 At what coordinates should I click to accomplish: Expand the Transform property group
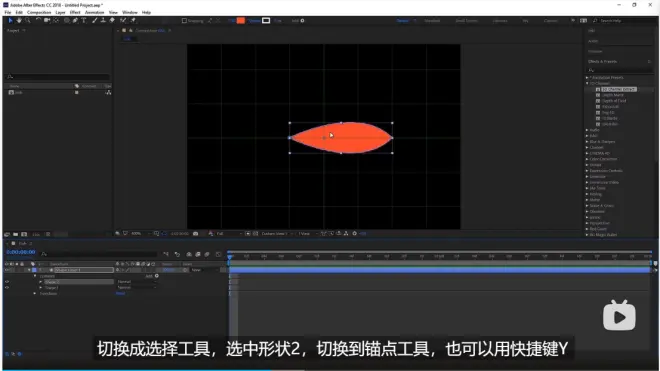click(35, 294)
